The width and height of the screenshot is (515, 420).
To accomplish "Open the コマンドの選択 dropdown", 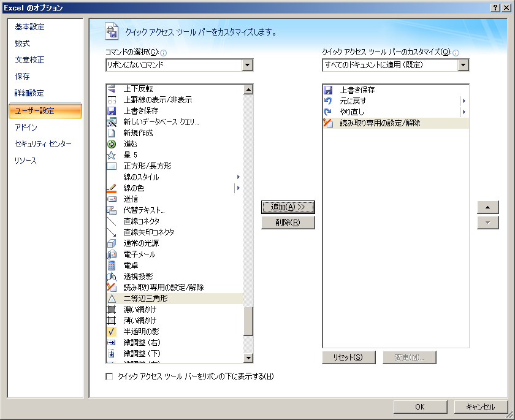I will click(x=247, y=65).
